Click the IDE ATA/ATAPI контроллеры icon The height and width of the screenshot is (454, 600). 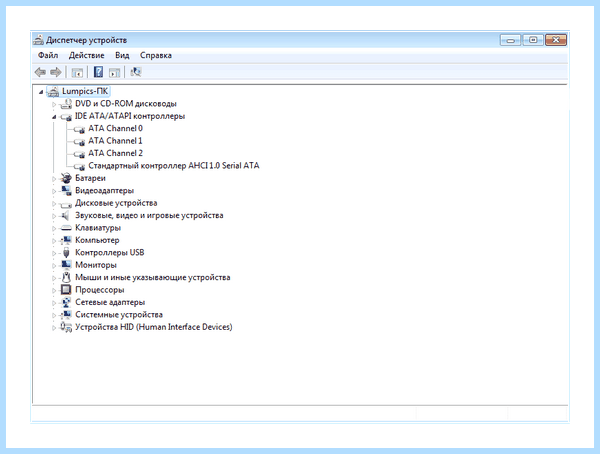(x=66, y=116)
